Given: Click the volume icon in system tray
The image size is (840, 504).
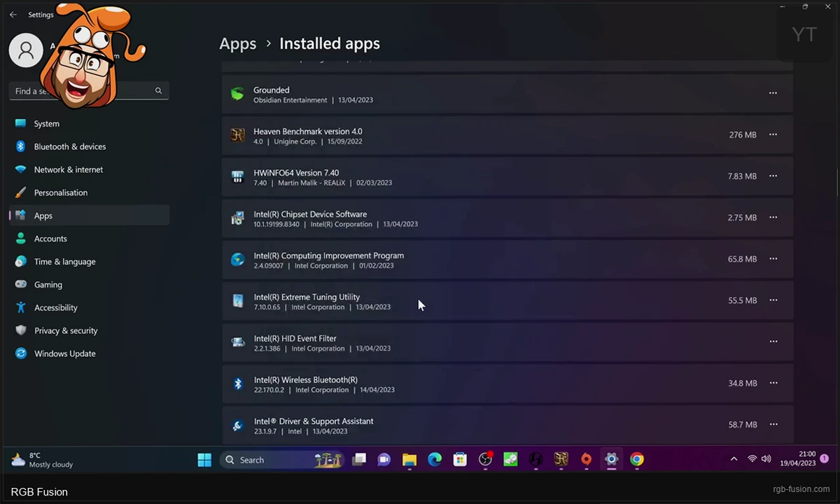Looking at the screenshot, I should coord(767,459).
